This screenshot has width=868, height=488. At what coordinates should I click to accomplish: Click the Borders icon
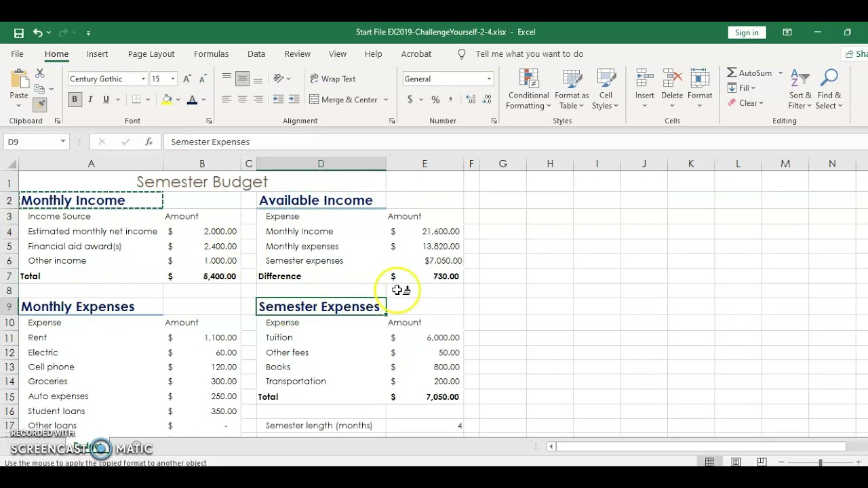[136, 100]
